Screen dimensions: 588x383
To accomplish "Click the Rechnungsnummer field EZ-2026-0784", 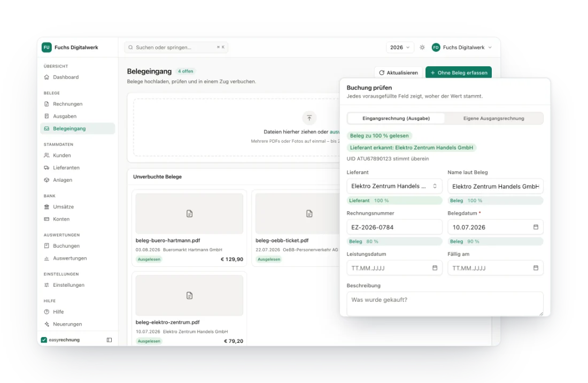I will (x=394, y=227).
